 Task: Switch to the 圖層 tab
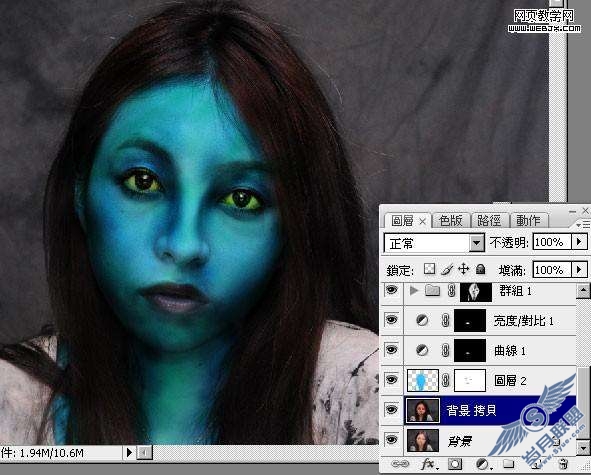click(402, 221)
